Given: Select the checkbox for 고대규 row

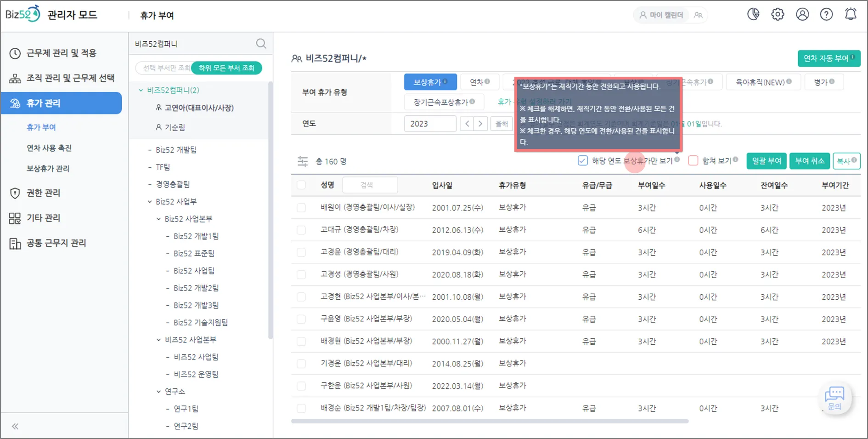Looking at the screenshot, I should click(301, 230).
